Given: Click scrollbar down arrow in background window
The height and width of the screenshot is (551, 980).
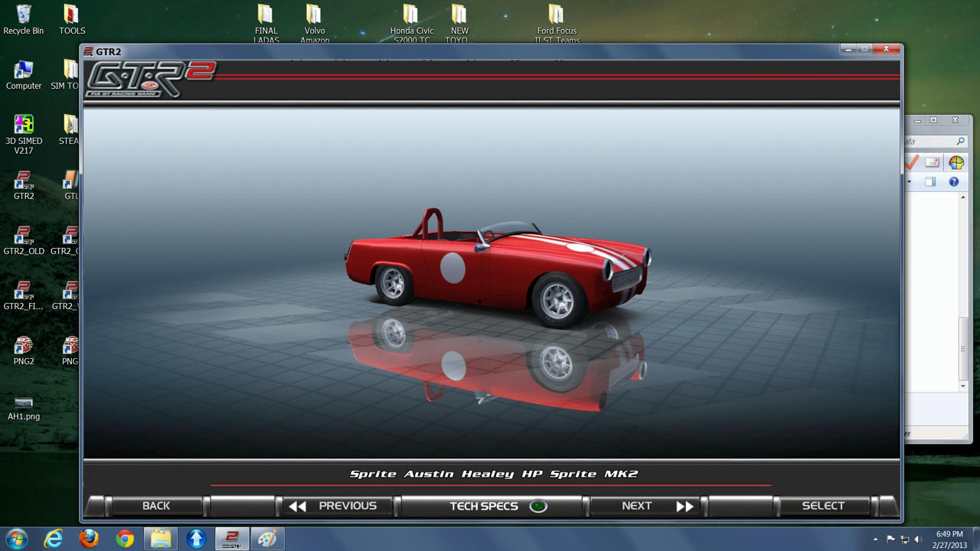Looking at the screenshot, I should pyautogui.click(x=963, y=386).
